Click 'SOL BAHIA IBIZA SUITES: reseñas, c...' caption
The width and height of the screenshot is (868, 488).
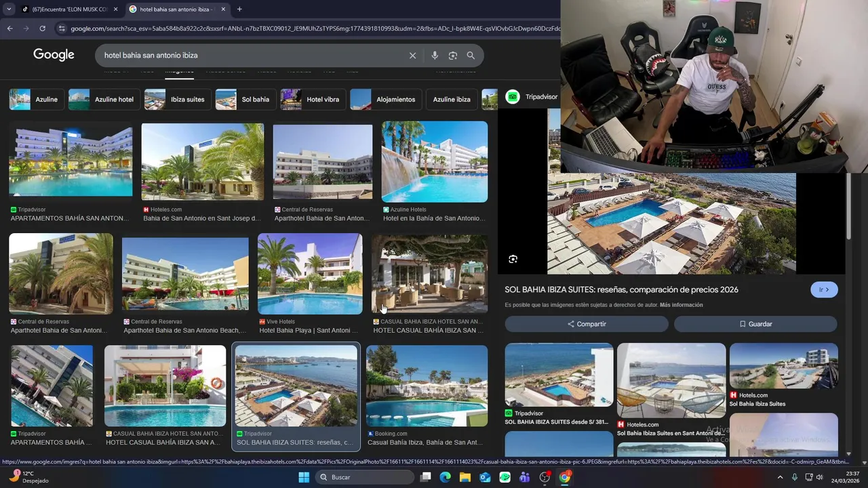pos(295,443)
